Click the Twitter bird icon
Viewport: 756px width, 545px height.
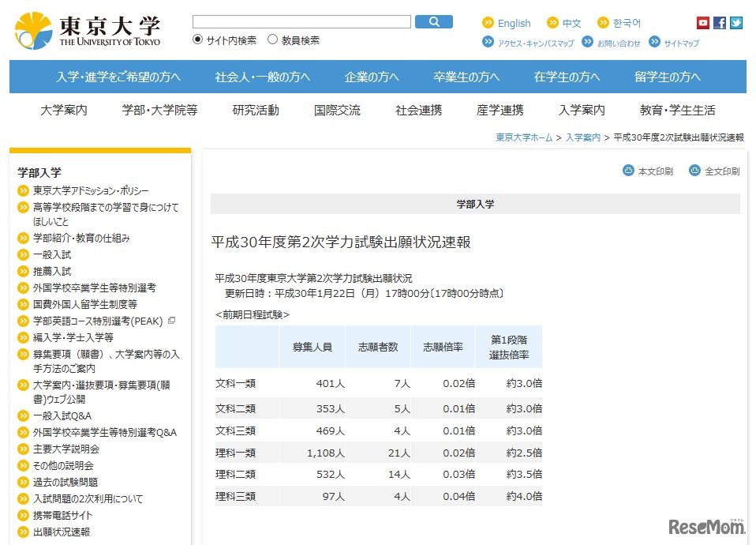736,22
